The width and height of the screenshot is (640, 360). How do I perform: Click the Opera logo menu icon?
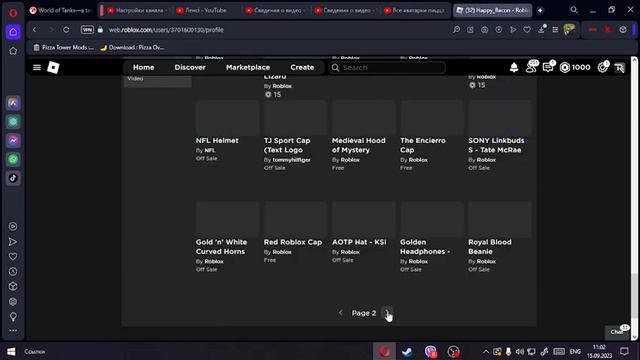pyautogui.click(x=13, y=13)
